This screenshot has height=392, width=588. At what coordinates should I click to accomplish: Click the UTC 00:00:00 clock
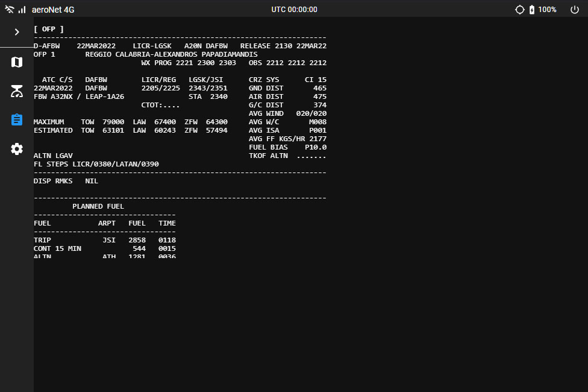click(294, 10)
